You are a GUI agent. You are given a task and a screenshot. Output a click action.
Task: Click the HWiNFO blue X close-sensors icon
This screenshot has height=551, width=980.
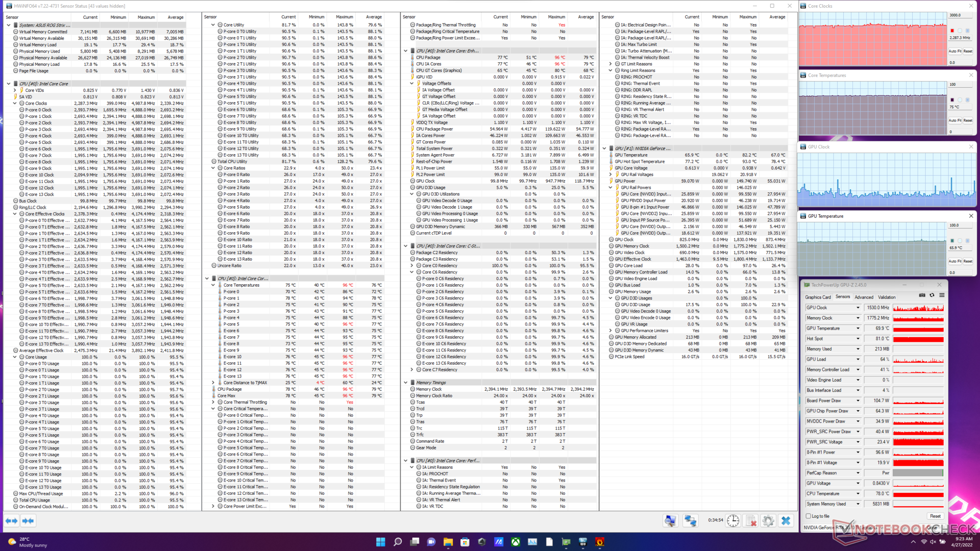tap(786, 520)
